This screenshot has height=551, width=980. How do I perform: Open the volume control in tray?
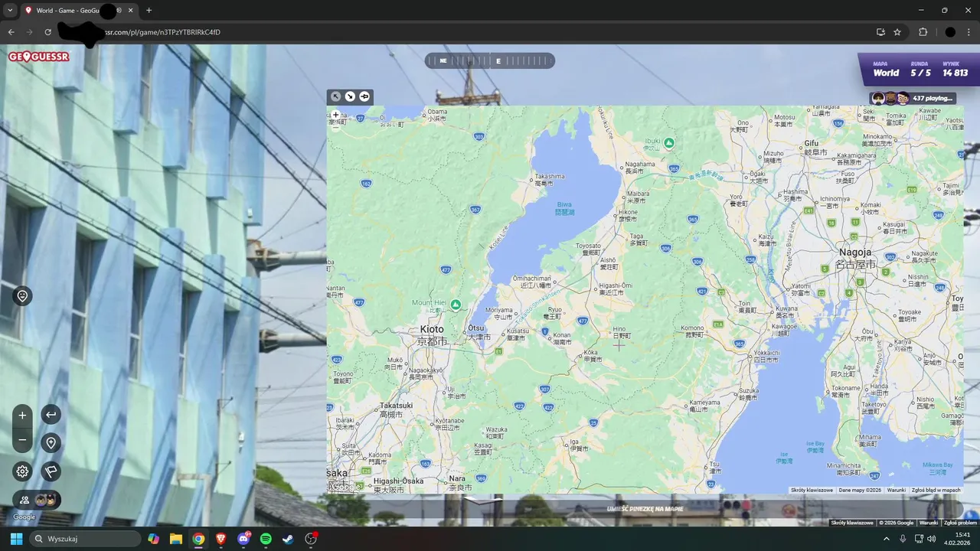pos(932,539)
